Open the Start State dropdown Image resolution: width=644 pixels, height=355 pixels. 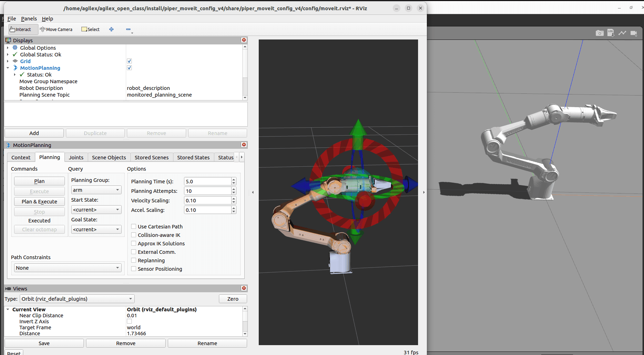click(96, 210)
